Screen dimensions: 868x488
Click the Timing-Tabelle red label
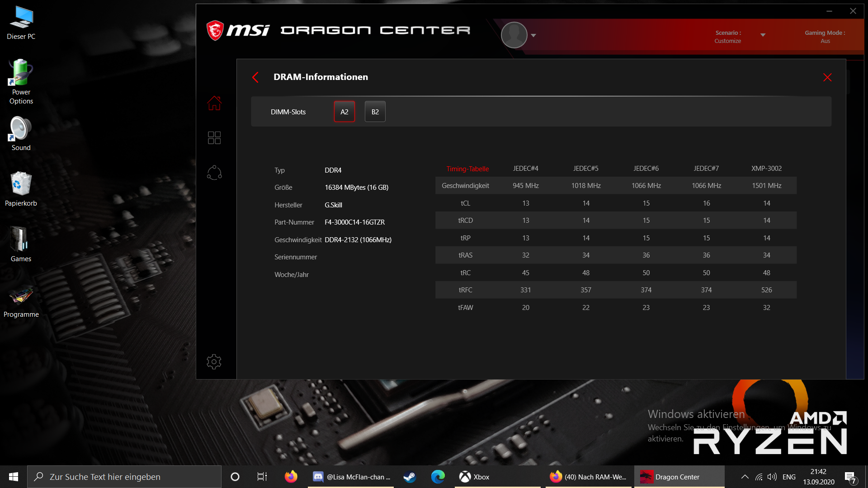467,169
